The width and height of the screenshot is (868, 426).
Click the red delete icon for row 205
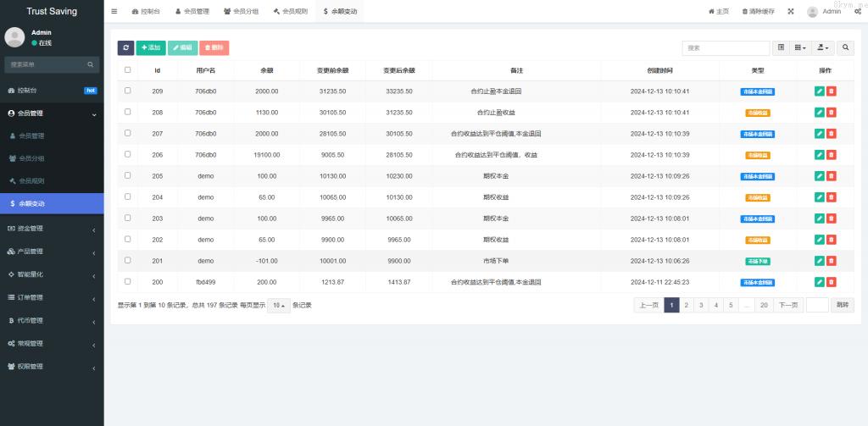tap(832, 176)
